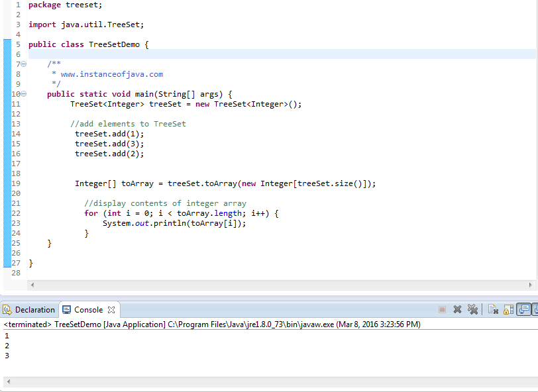This screenshot has height=392, width=538.
Task: Collapse the main method fold at line 10
Action: pyautogui.click(x=23, y=94)
